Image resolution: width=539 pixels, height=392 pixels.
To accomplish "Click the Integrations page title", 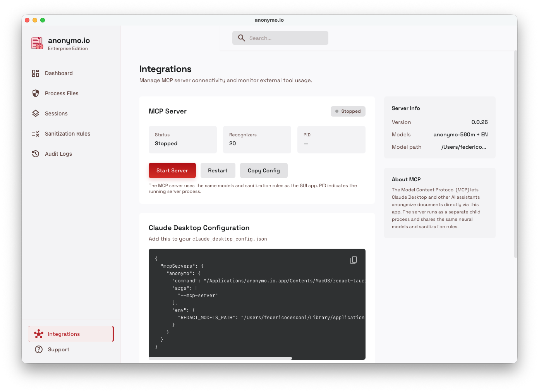I will pyautogui.click(x=165, y=69).
